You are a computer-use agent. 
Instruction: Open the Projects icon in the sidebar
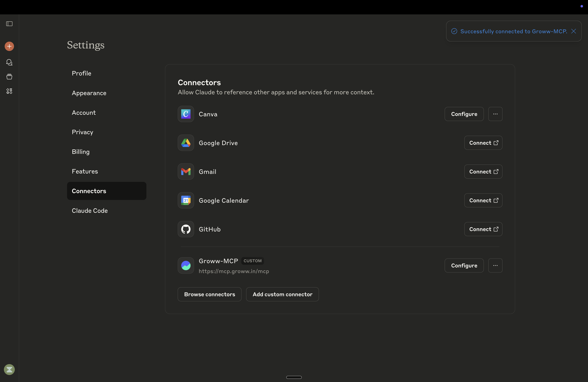(9, 77)
